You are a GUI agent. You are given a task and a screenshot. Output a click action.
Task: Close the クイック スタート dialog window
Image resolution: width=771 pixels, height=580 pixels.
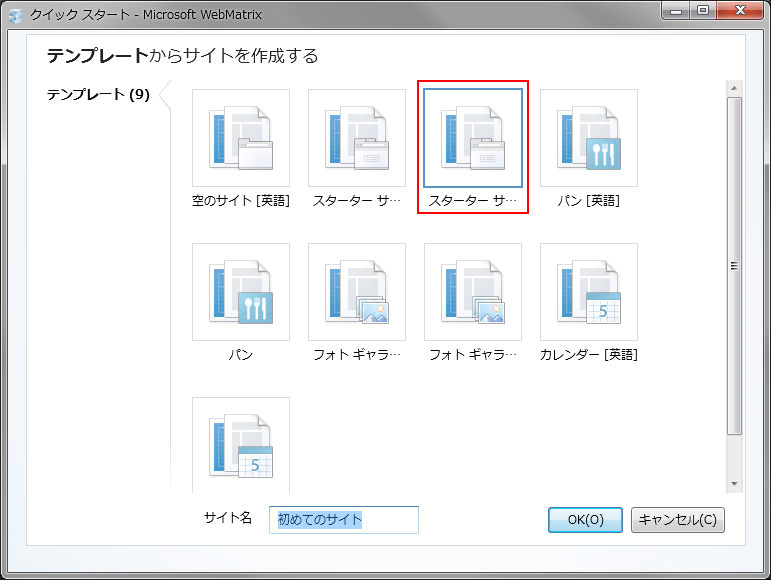(740, 11)
